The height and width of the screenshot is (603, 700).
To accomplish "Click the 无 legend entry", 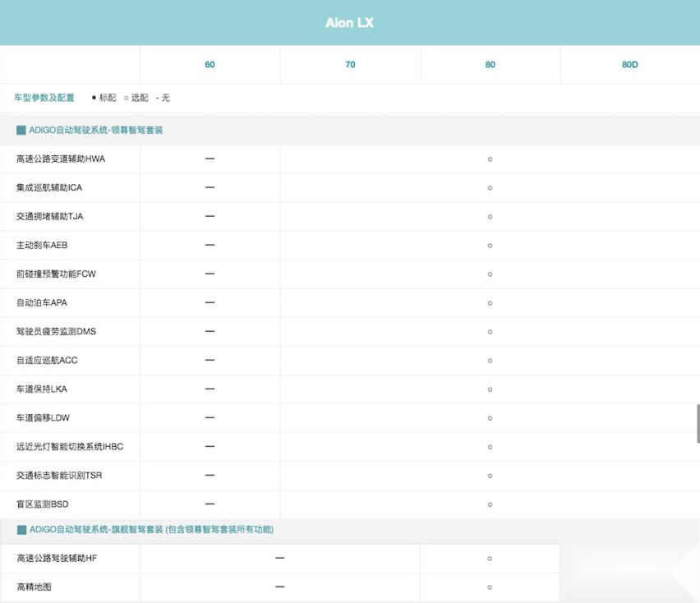I will pyautogui.click(x=163, y=98).
